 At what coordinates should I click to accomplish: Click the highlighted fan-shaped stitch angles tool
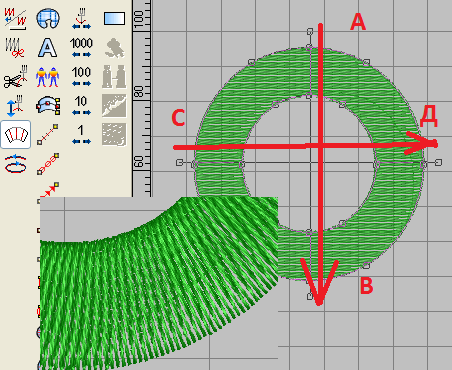click(x=16, y=135)
